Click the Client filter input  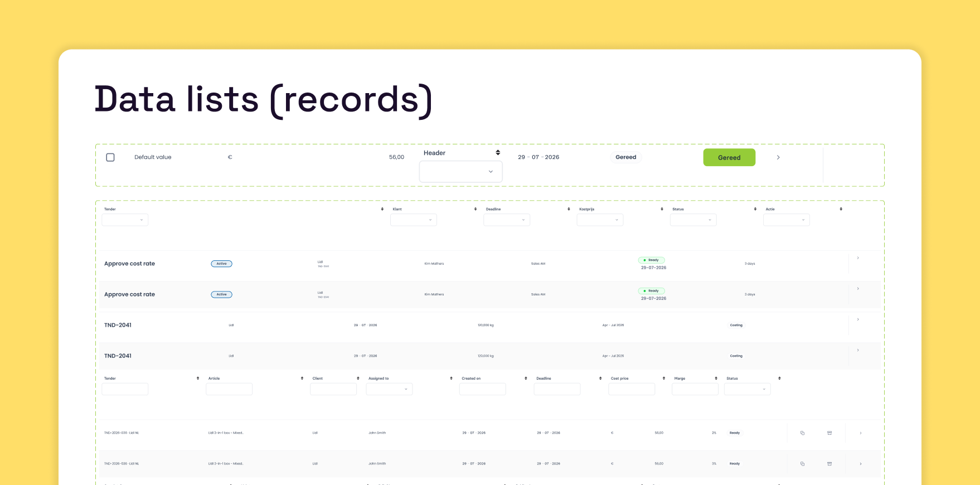click(x=333, y=389)
